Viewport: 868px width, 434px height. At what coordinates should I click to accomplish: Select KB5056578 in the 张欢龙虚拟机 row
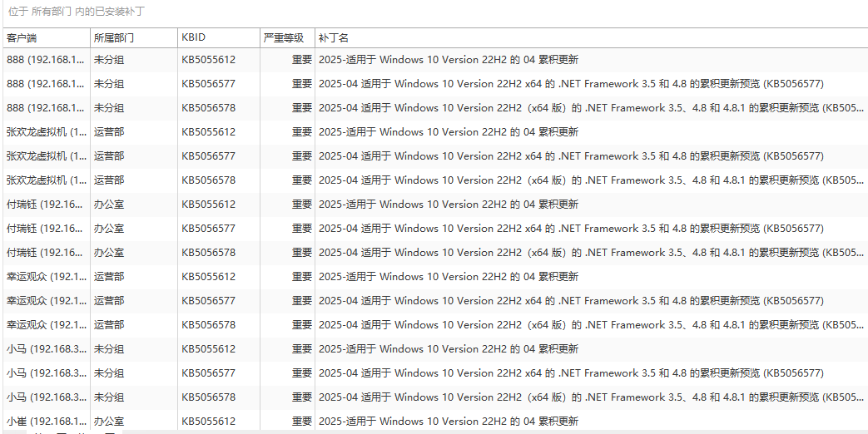point(209,180)
